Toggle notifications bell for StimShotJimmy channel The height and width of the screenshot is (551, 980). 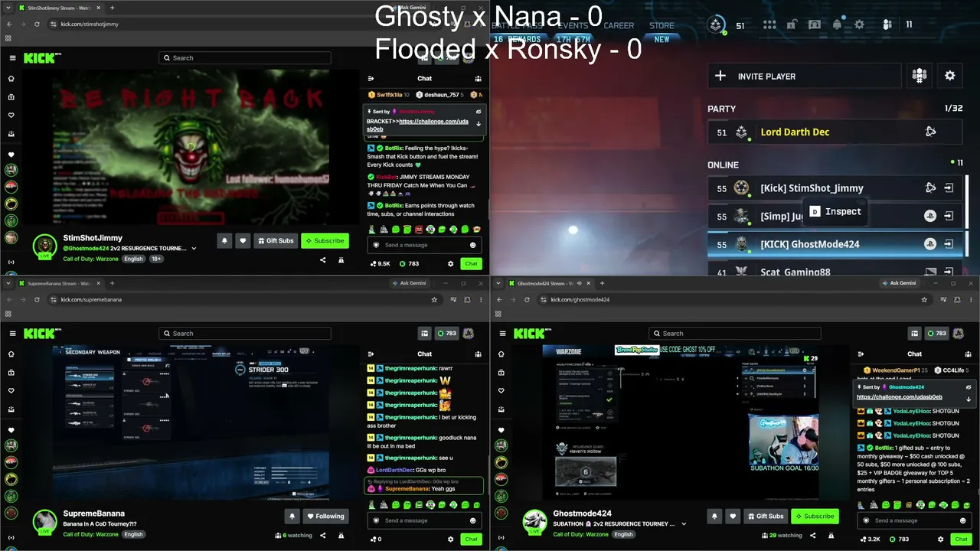tap(224, 241)
